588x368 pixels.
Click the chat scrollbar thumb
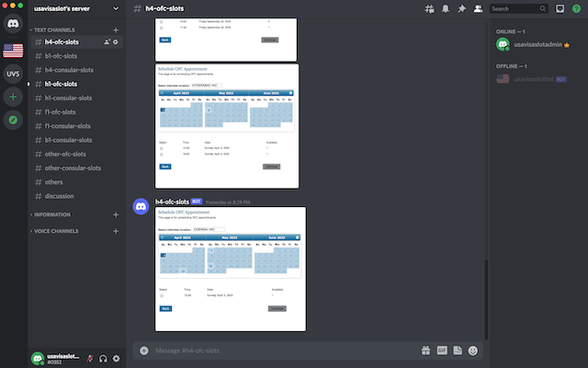(x=486, y=300)
